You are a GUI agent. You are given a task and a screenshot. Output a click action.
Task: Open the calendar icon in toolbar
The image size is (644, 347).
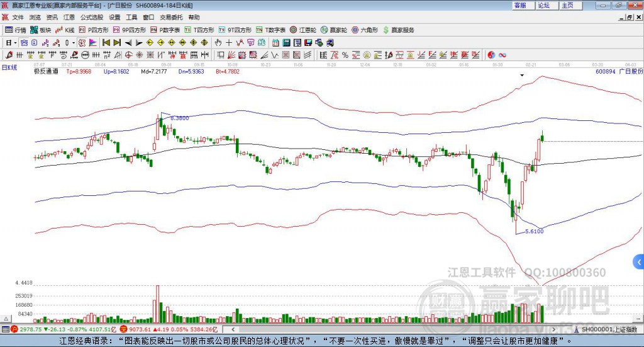[x=275, y=43]
